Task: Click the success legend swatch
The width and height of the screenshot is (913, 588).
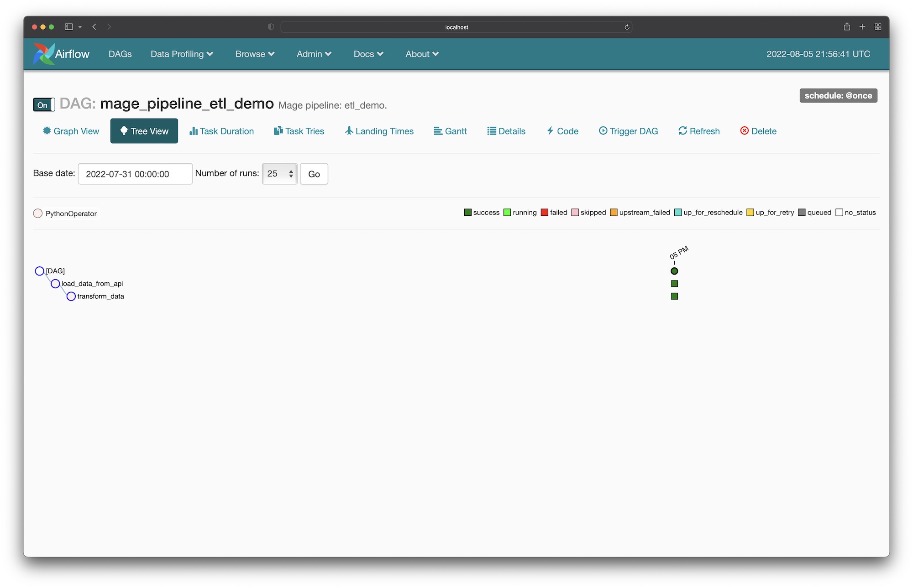Action: pos(467,213)
